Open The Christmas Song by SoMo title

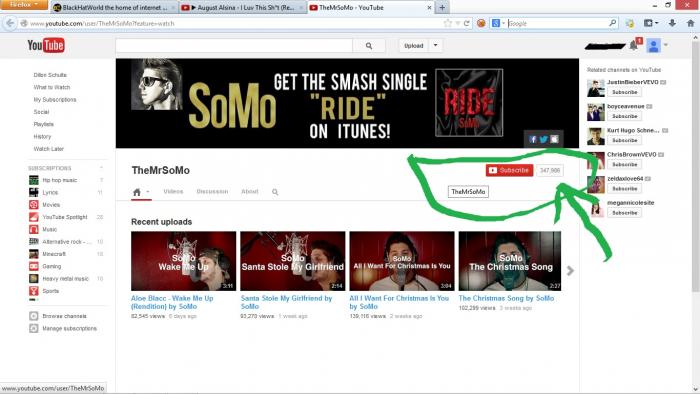point(506,298)
